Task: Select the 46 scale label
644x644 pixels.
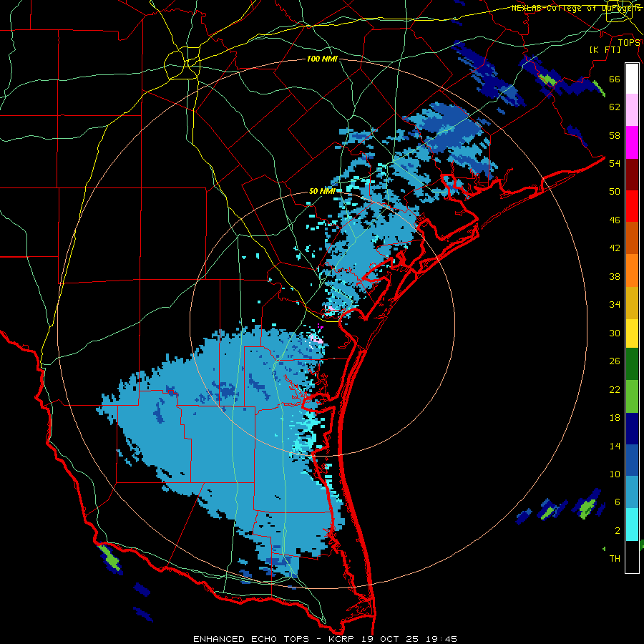Action: 615,220
